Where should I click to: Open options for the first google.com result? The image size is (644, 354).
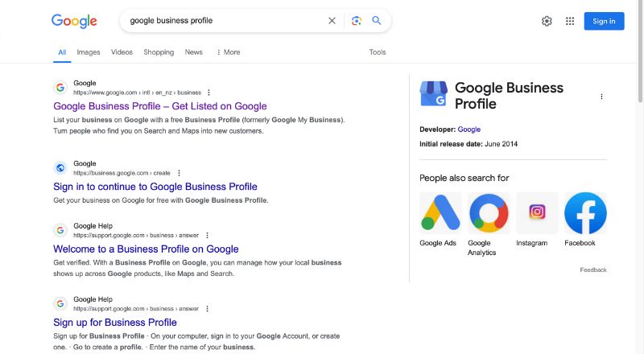coord(209,93)
